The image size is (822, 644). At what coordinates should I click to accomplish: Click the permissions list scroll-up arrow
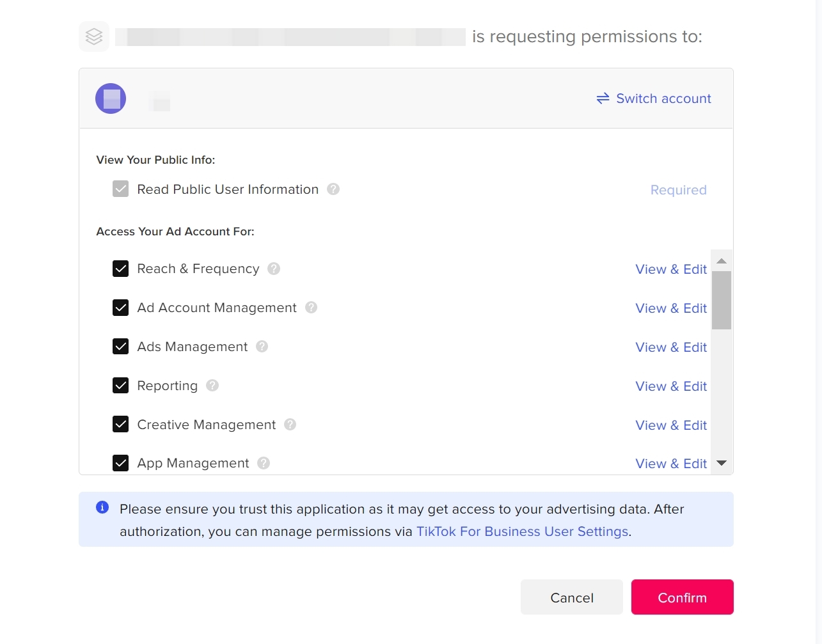pyautogui.click(x=722, y=261)
